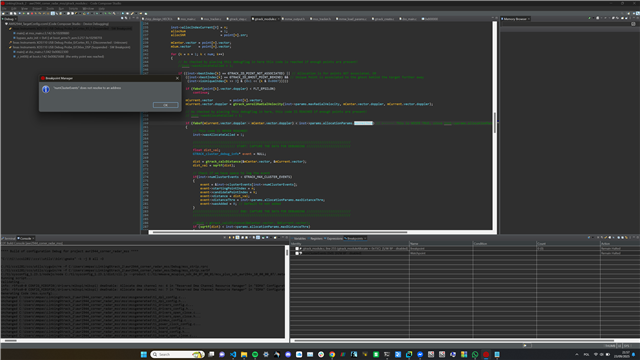640x360 pixels.
Task: Open the File menu
Action: click(x=4, y=8)
